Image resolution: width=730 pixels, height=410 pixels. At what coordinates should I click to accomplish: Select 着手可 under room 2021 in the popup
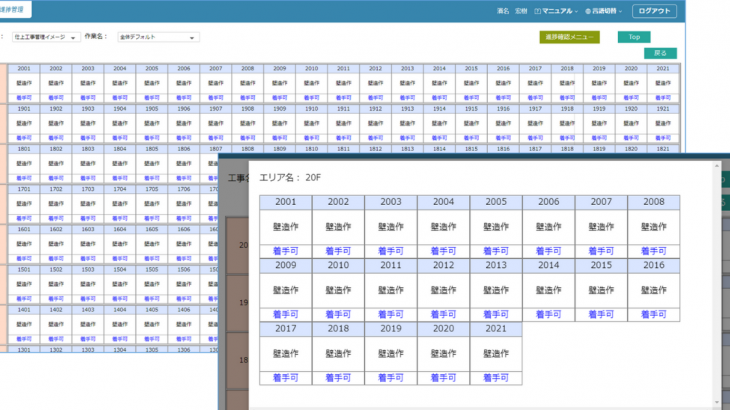point(496,377)
